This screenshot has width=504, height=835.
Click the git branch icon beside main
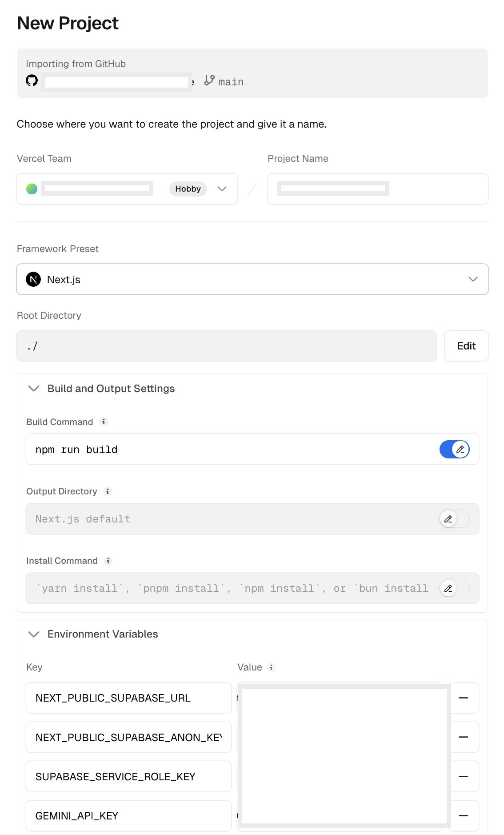[x=209, y=80]
